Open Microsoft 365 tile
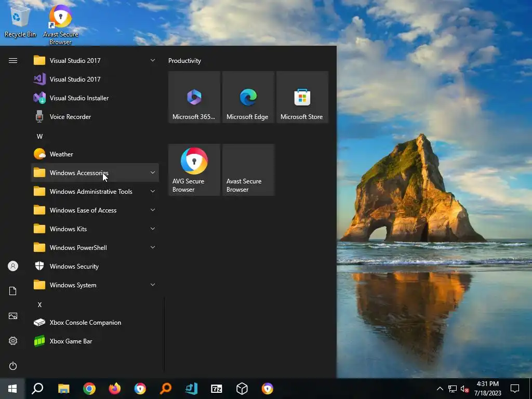This screenshot has height=399, width=532. pos(194,97)
